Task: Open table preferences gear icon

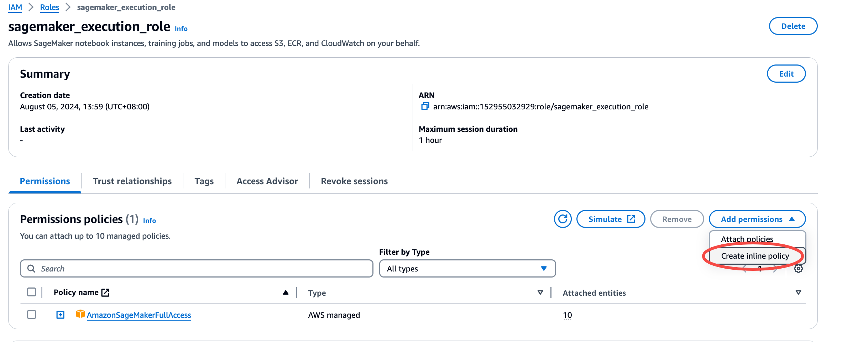Action: tap(798, 269)
